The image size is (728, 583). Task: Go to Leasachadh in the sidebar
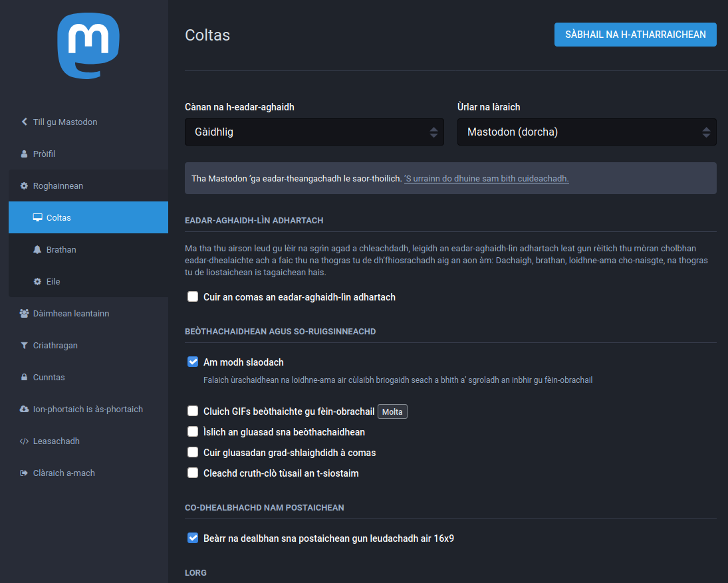coord(56,441)
